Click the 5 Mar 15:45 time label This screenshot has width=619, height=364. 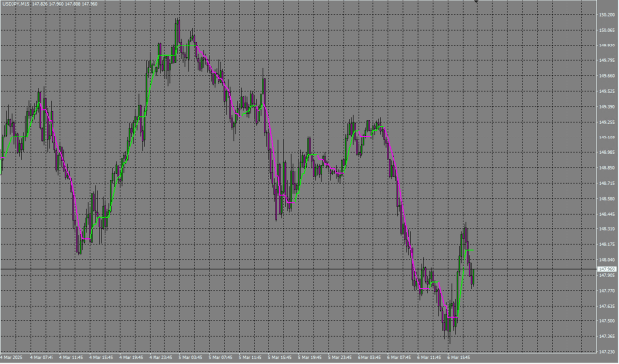[280, 358]
